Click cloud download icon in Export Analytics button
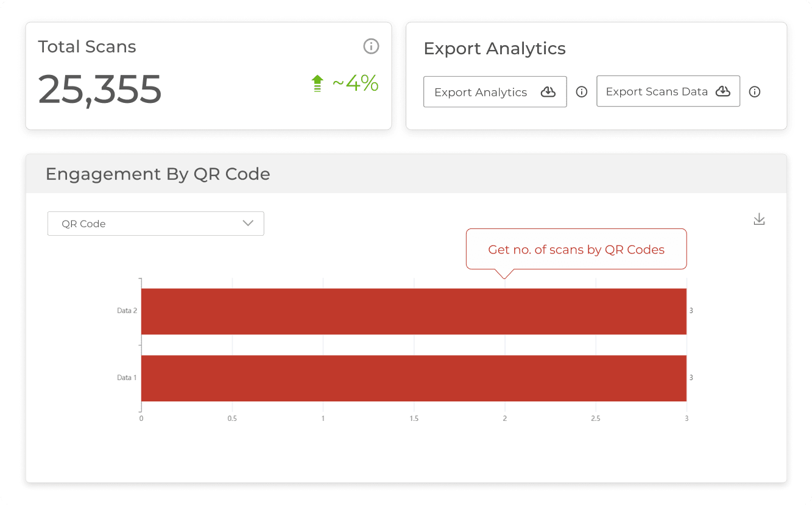Image resolution: width=812 pixels, height=505 pixels. click(x=548, y=92)
